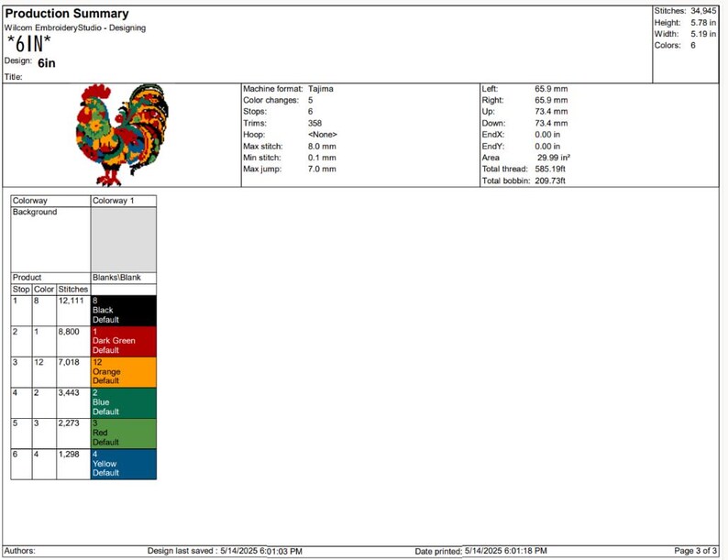Click the Colorway header cell
This screenshot has width=728, height=560.
coord(50,201)
